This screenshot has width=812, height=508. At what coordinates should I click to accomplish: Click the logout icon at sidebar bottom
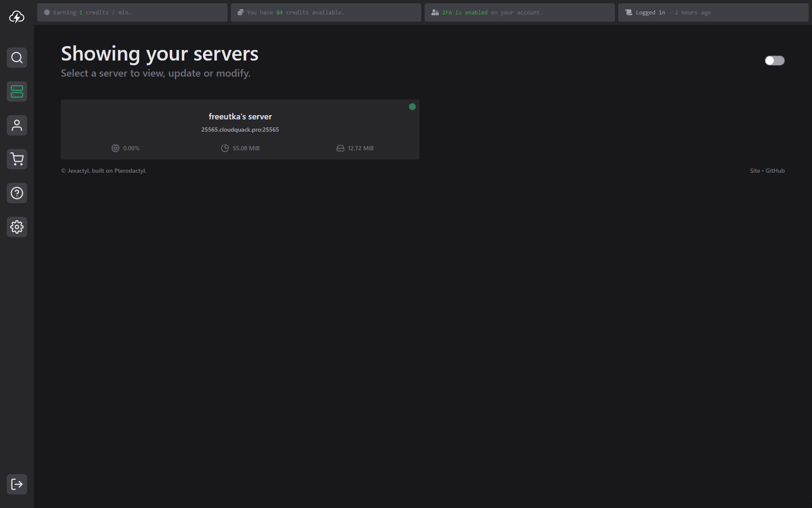17,484
